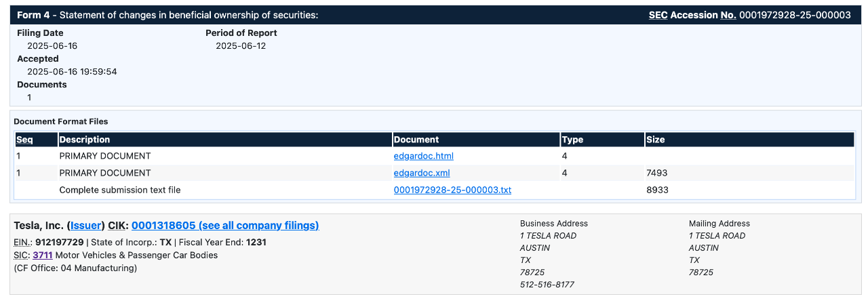Click the SIC code 3711 link

coord(42,255)
